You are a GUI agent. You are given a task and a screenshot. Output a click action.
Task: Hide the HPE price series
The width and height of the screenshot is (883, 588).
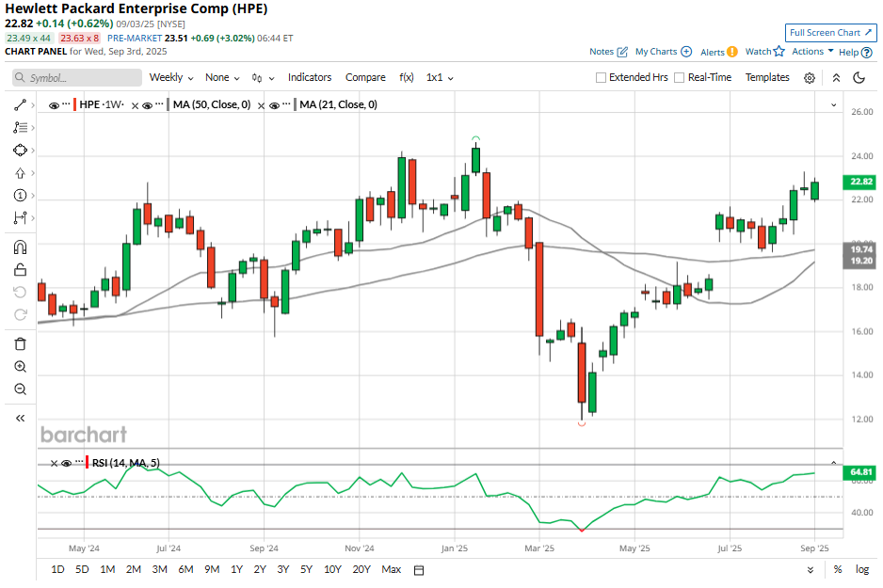(x=54, y=105)
